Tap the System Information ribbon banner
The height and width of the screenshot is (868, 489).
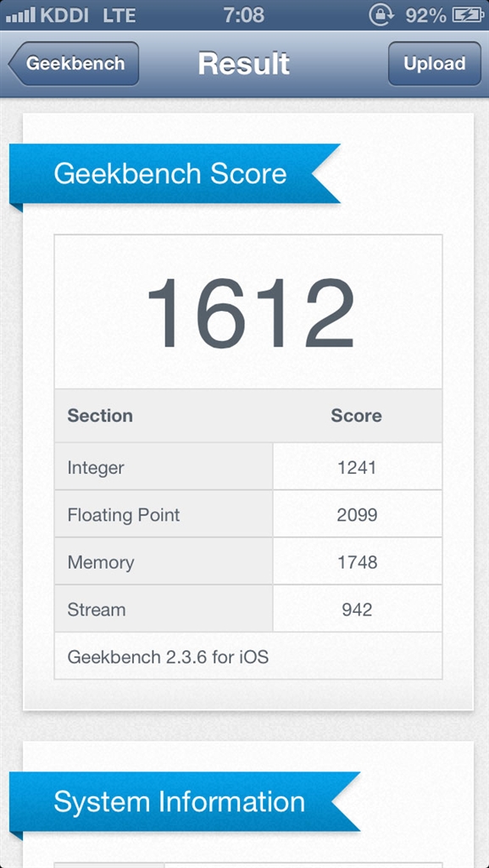(x=185, y=802)
